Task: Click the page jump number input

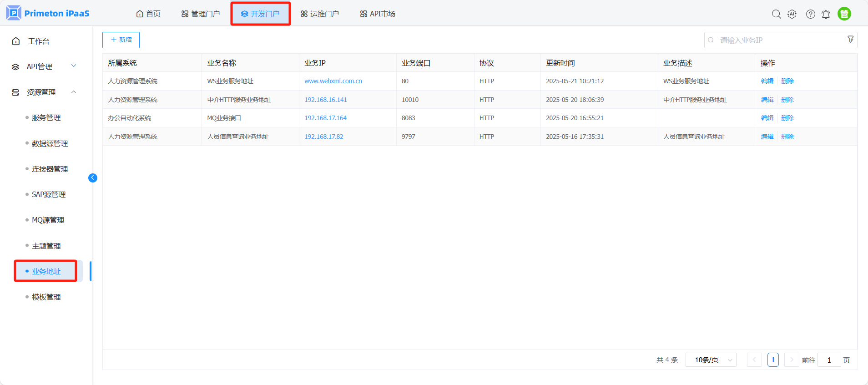Action: click(x=829, y=360)
